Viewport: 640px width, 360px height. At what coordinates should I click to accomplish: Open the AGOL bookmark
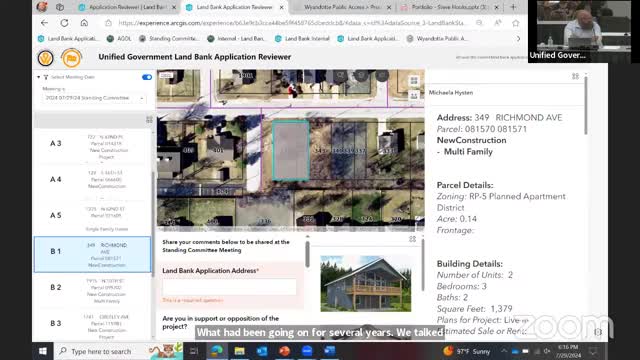119,39
